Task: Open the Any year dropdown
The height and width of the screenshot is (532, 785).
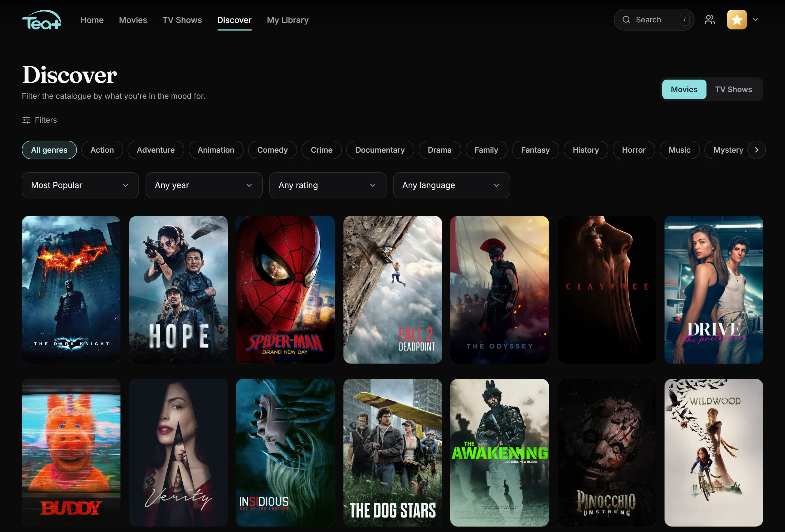Action: pos(204,185)
